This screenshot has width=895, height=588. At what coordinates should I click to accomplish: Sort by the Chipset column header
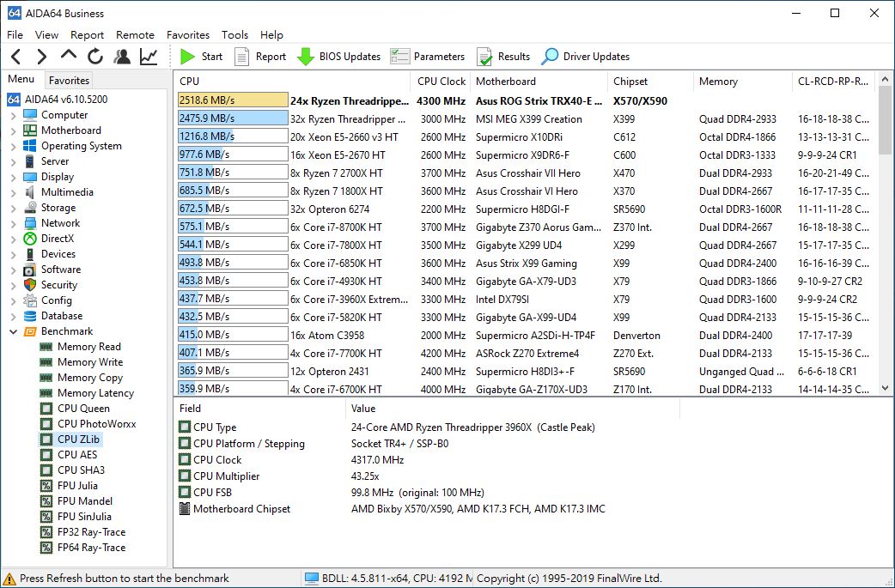[650, 81]
